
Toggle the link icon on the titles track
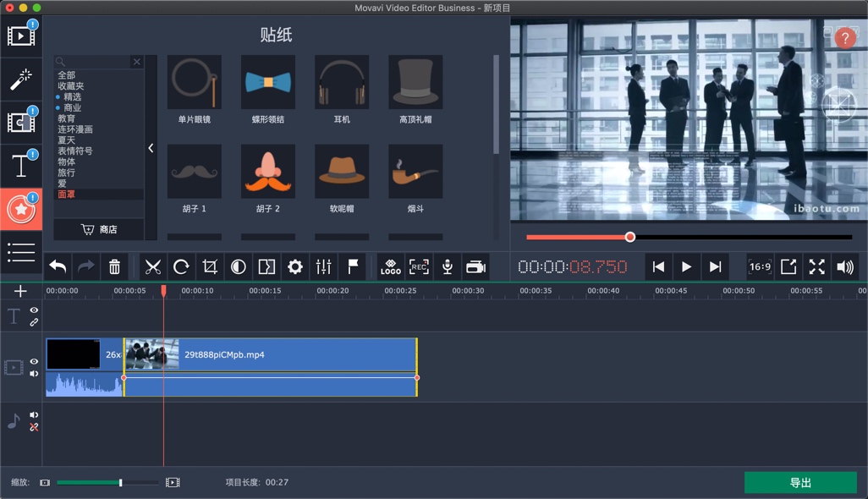(x=34, y=321)
